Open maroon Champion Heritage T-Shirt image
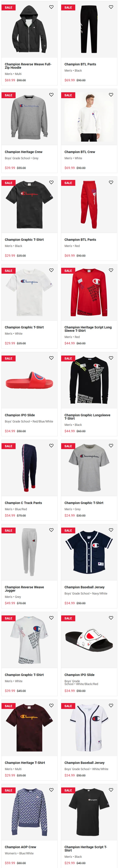This screenshot has width=119, height=868. (29, 727)
